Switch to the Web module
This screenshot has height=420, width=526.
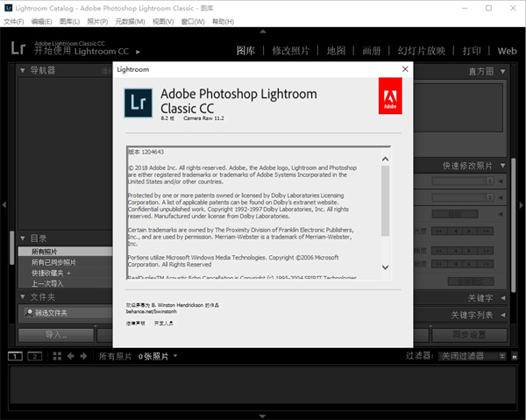[507, 51]
